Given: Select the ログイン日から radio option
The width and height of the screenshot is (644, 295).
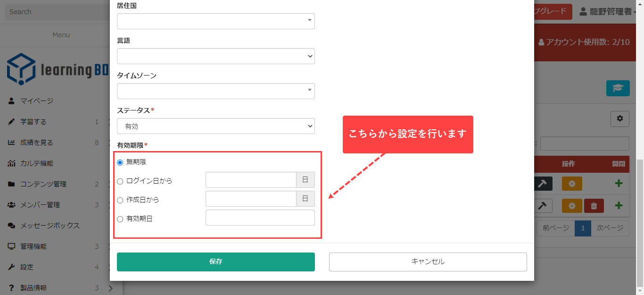Looking at the screenshot, I should coord(120,181).
